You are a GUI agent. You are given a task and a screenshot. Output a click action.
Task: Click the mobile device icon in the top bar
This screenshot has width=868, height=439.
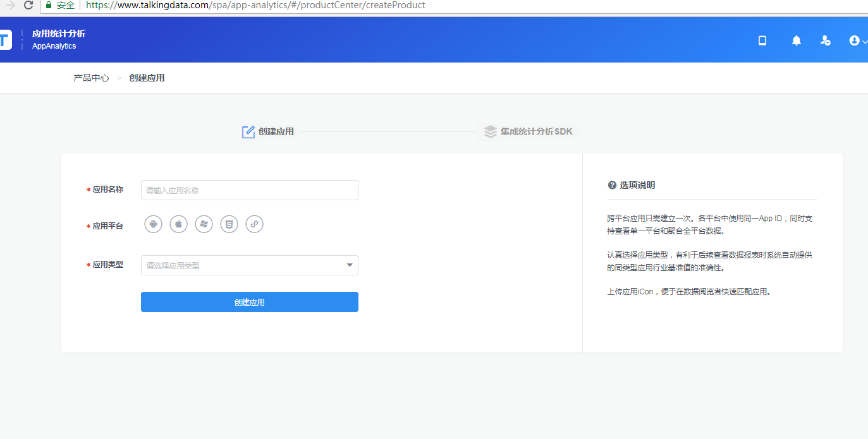pyautogui.click(x=762, y=40)
